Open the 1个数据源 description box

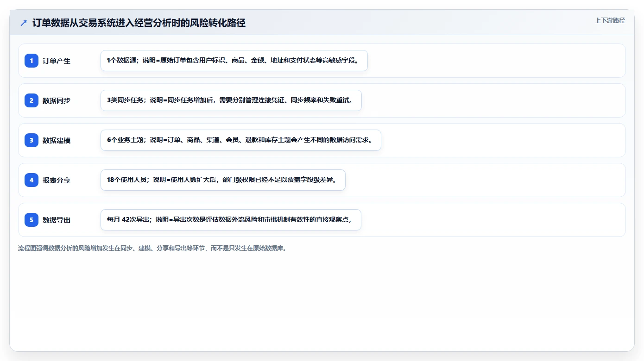234,61
